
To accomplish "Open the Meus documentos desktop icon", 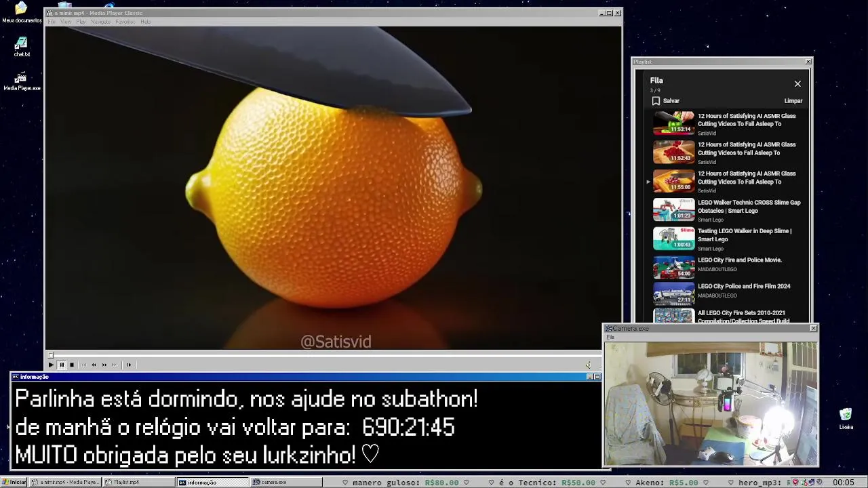I will click(x=22, y=13).
